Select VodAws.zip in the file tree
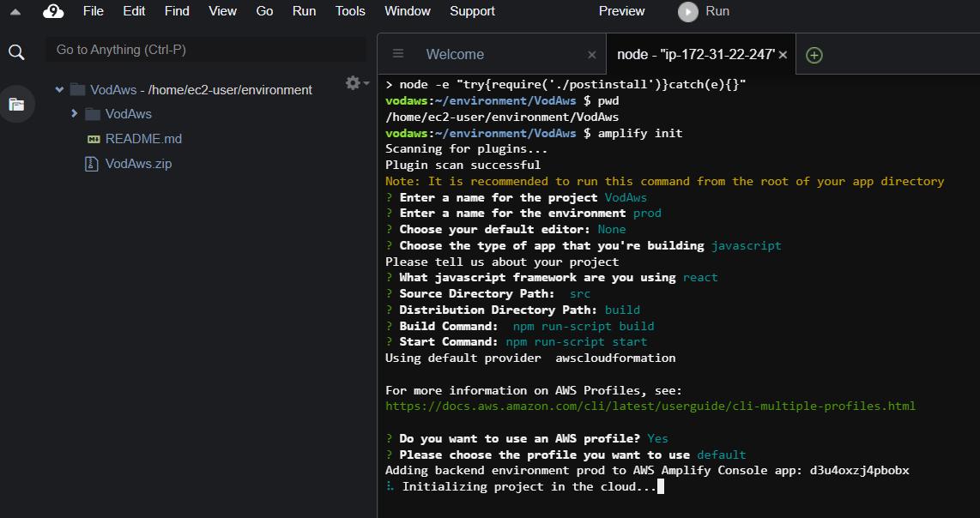This screenshot has width=980, height=518. 138,164
